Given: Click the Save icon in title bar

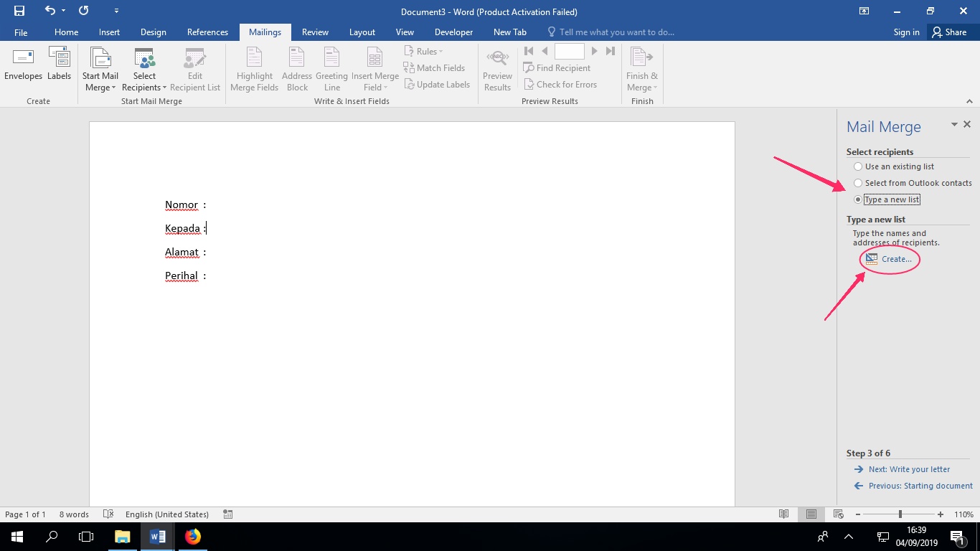Looking at the screenshot, I should (x=19, y=11).
